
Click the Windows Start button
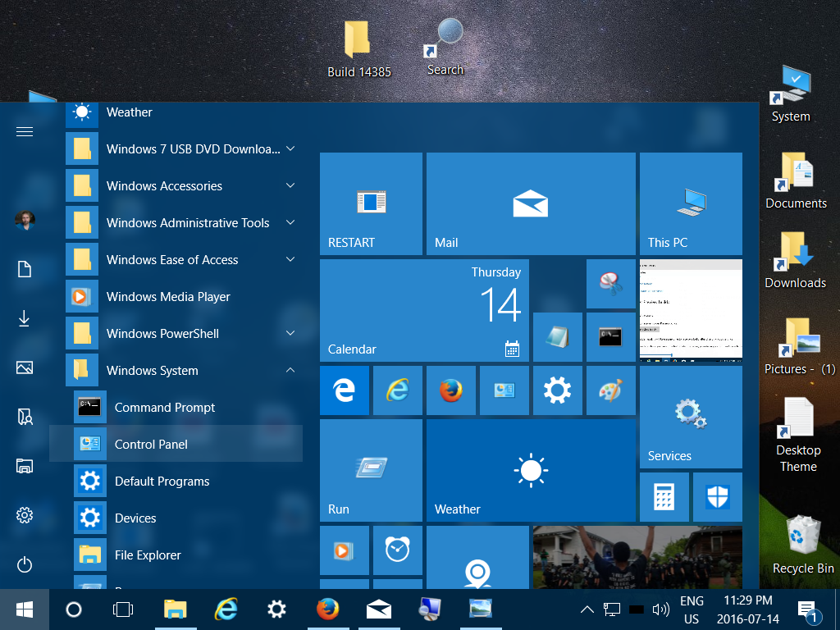[25, 609]
